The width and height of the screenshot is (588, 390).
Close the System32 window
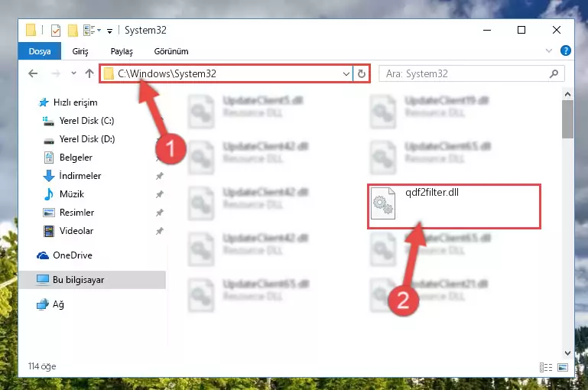[557, 30]
